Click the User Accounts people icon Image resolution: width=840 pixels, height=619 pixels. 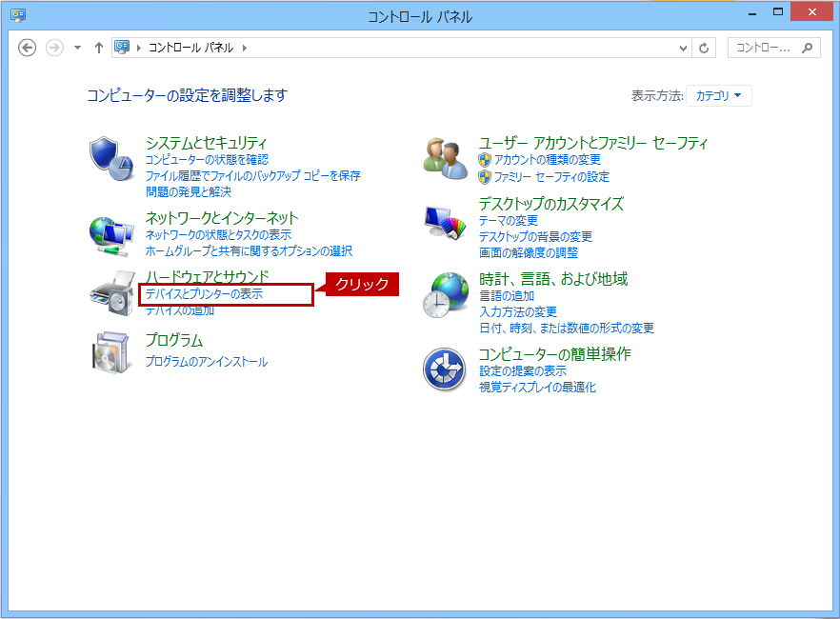coord(446,158)
